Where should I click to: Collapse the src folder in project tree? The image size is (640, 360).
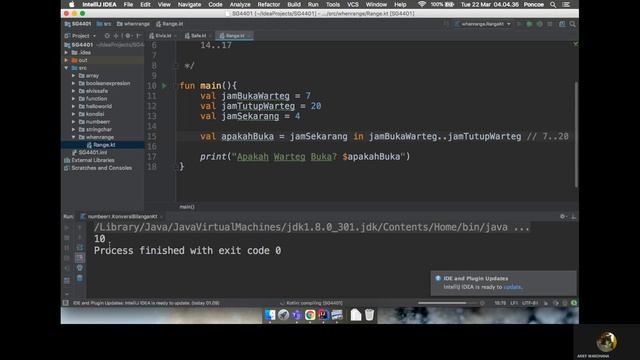pos(67,68)
